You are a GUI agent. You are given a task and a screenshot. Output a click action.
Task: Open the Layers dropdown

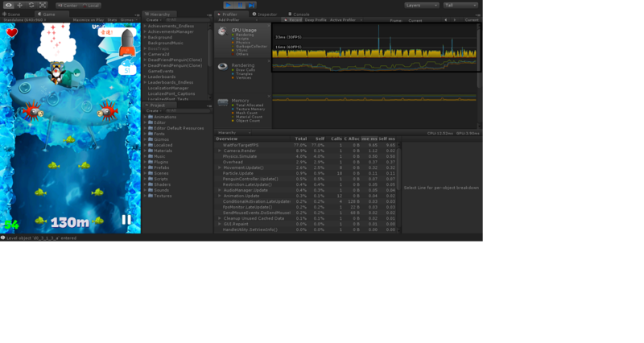tap(422, 6)
